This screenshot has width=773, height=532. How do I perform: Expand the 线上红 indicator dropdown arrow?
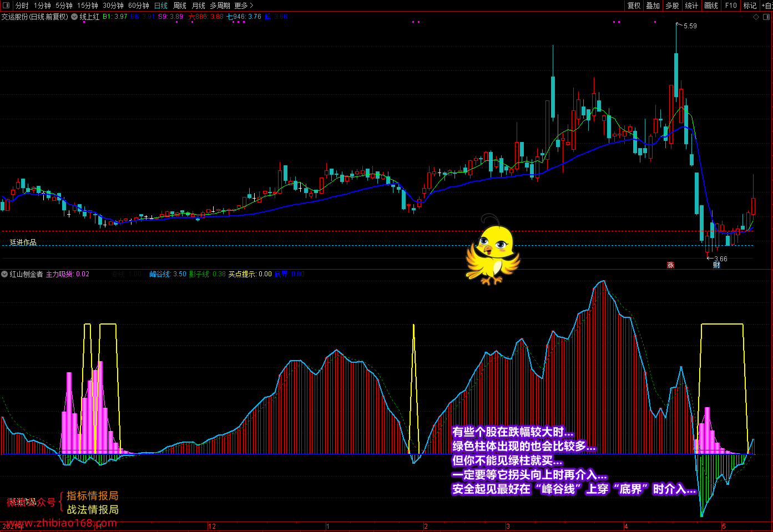pos(74,17)
